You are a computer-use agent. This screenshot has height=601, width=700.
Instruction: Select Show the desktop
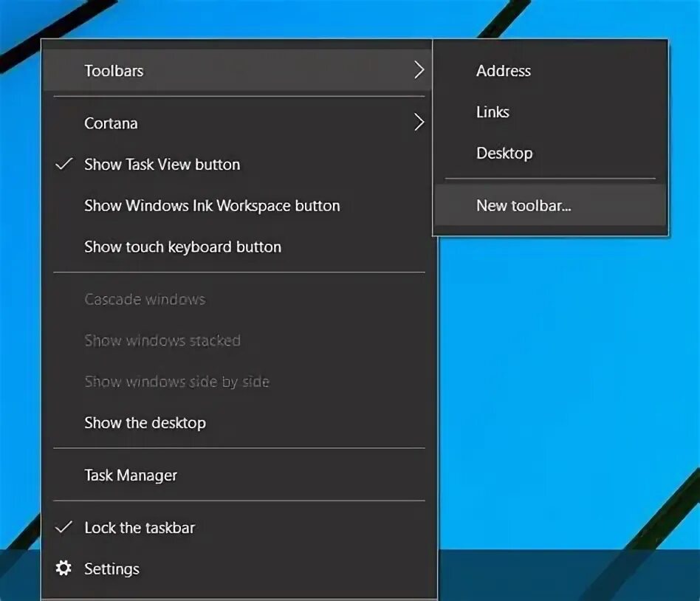pyautogui.click(x=239, y=422)
